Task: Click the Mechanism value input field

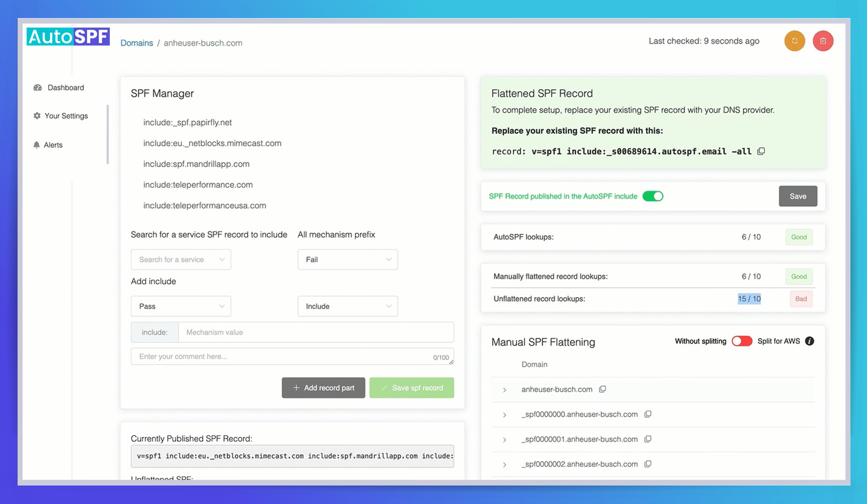Action: (x=316, y=332)
